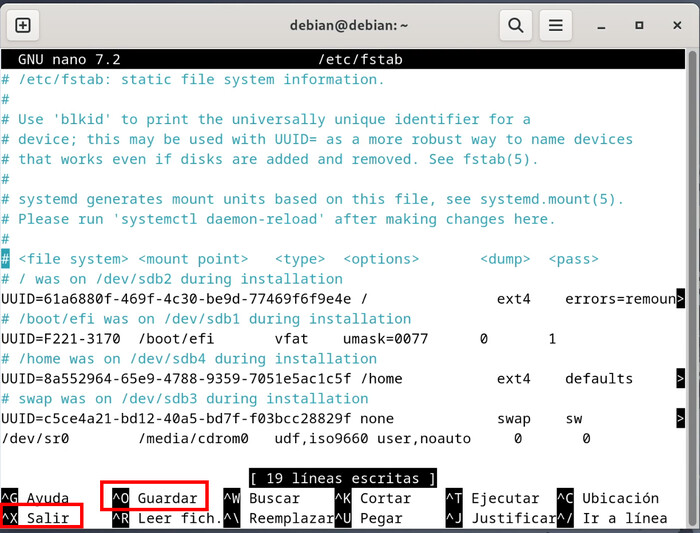Click the umask=0077 option

click(x=386, y=339)
